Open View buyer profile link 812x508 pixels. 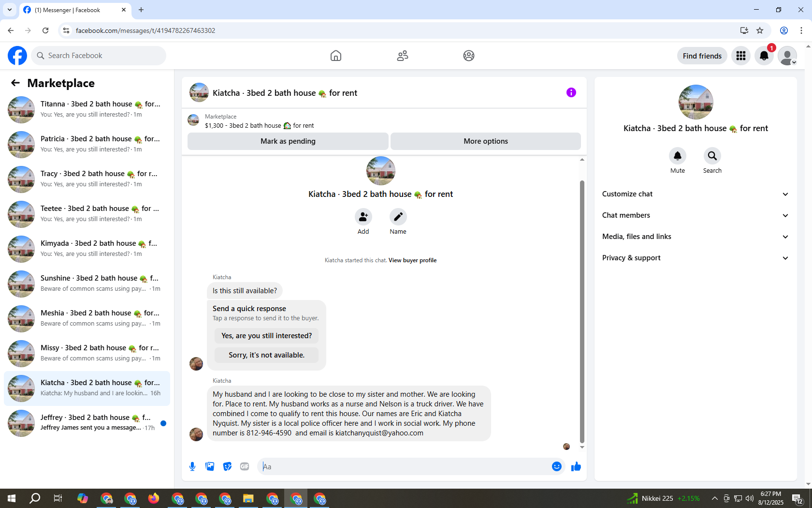(412, 260)
